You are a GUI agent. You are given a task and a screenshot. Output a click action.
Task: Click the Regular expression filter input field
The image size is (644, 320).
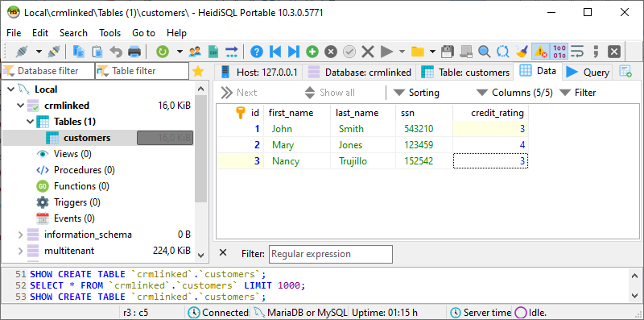click(331, 254)
